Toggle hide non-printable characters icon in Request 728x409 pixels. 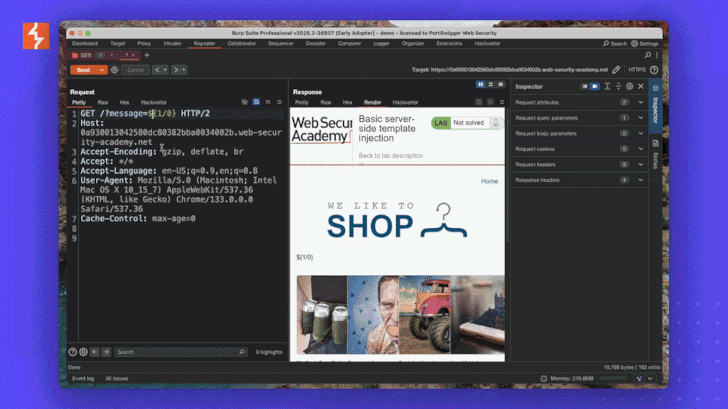pos(245,102)
